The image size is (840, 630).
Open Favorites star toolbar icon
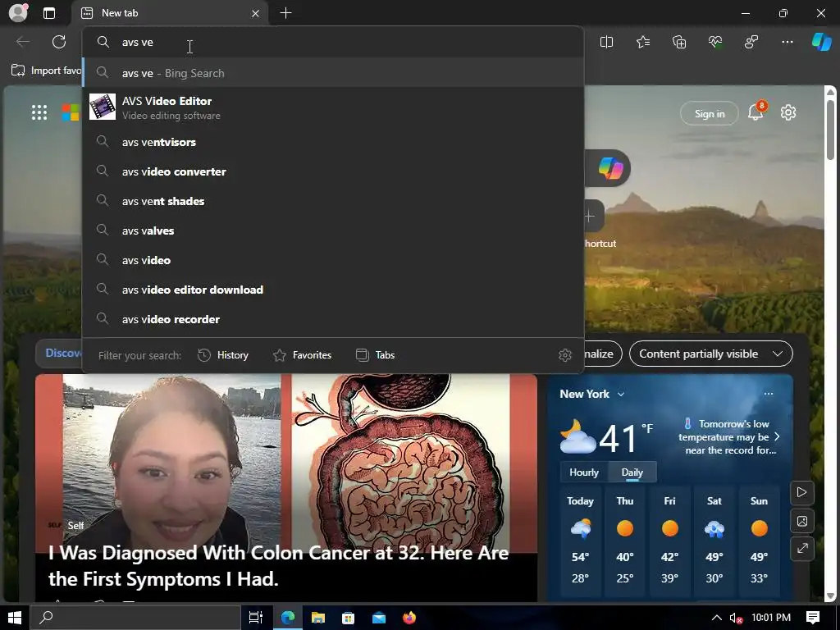(643, 42)
